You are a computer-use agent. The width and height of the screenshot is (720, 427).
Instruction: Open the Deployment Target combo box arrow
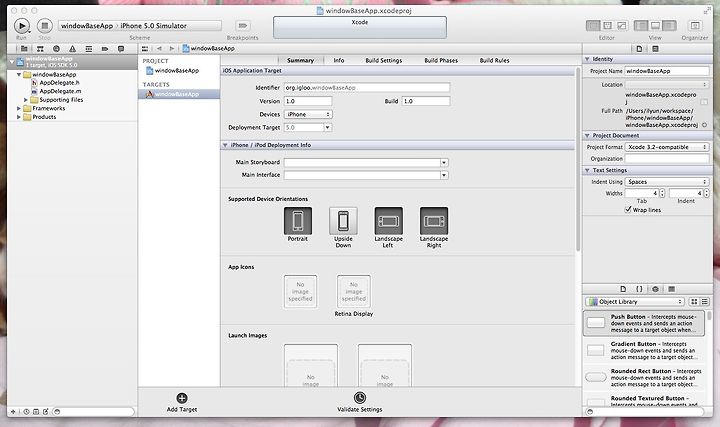(327, 128)
